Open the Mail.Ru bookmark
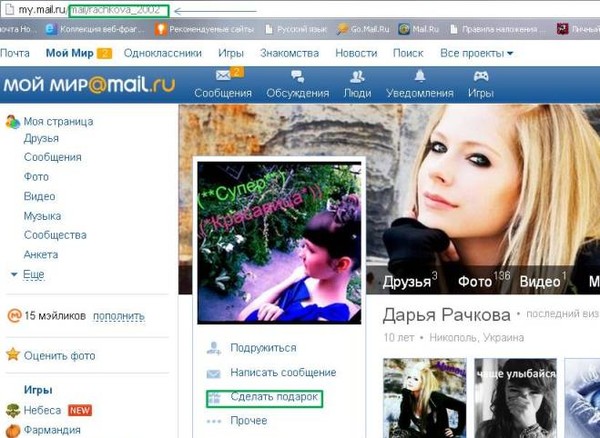The width and height of the screenshot is (600, 438). (418, 29)
